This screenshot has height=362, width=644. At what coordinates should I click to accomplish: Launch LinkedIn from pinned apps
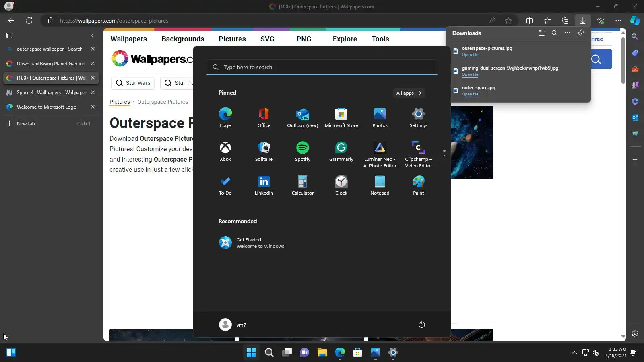click(x=264, y=185)
